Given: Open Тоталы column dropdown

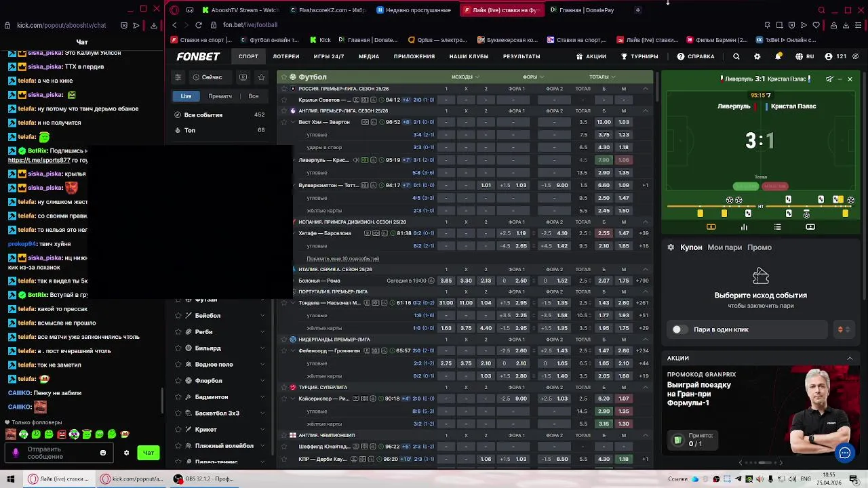Looking at the screenshot, I should [x=602, y=77].
